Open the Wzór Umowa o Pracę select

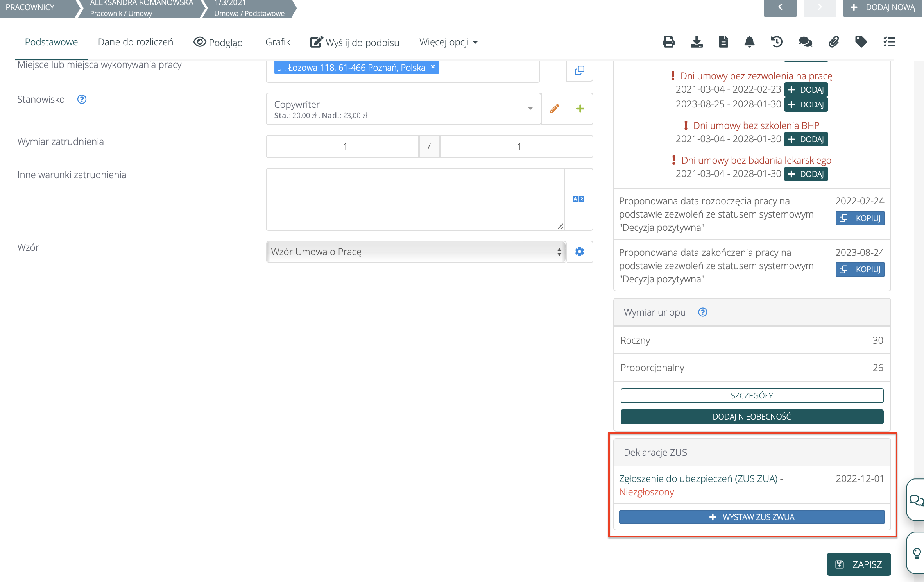pyautogui.click(x=416, y=252)
